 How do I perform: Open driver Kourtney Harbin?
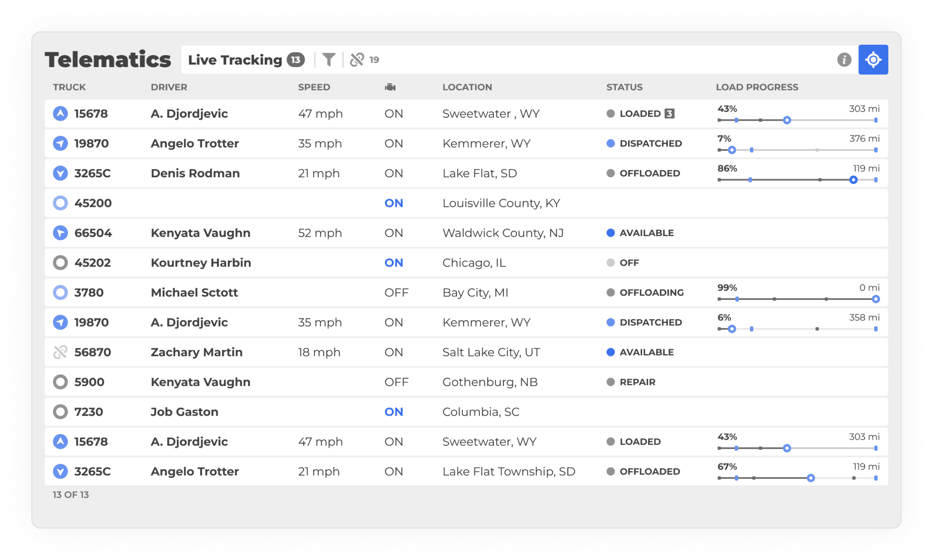[201, 263]
